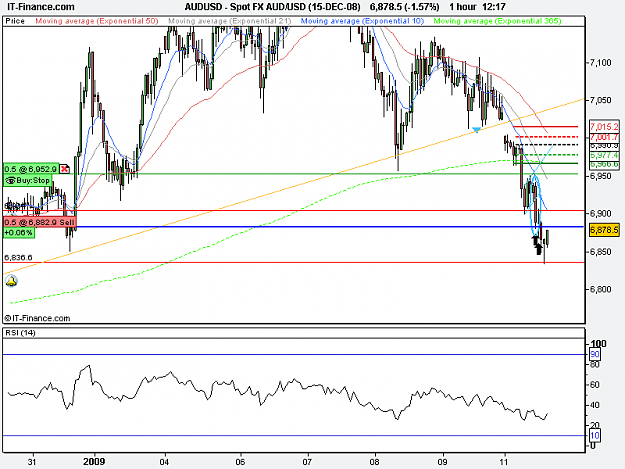Click the yellow alert bell icon
Viewport: 625px width, 469px height.
pyautogui.click(x=11, y=281)
